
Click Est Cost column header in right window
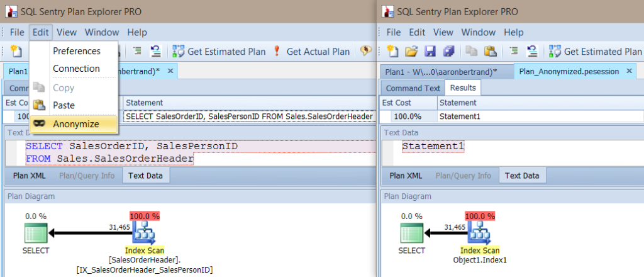coord(409,103)
